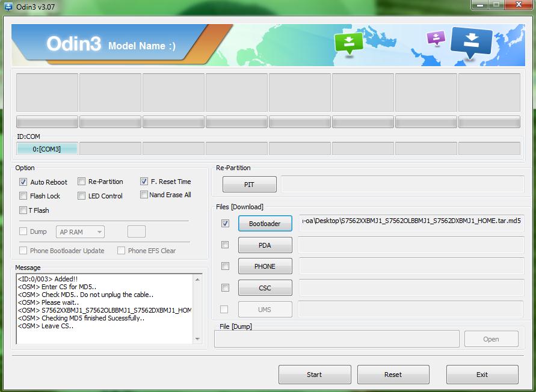The image size is (536, 392).
Task: Click the PHONE file button
Action: point(265,266)
